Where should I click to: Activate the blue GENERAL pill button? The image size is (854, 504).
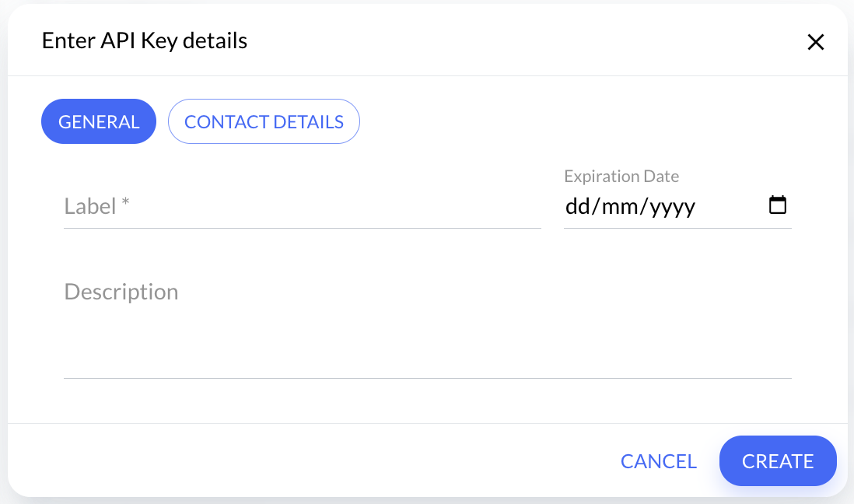coord(99,121)
